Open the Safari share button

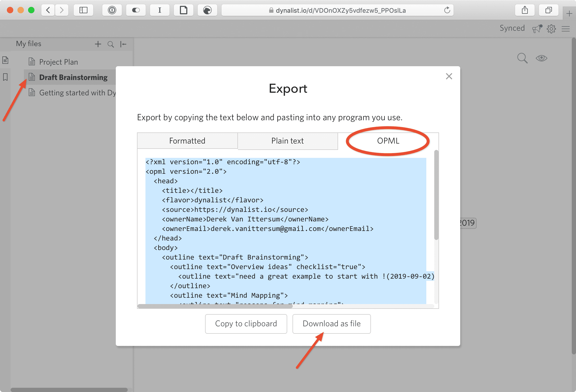525,10
